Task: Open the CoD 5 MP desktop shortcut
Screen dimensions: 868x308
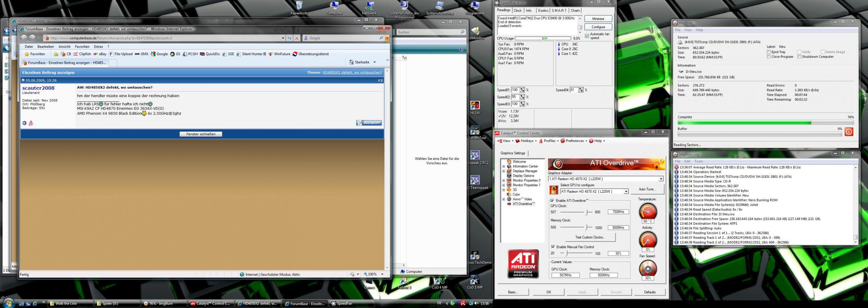Action: click(x=475, y=282)
